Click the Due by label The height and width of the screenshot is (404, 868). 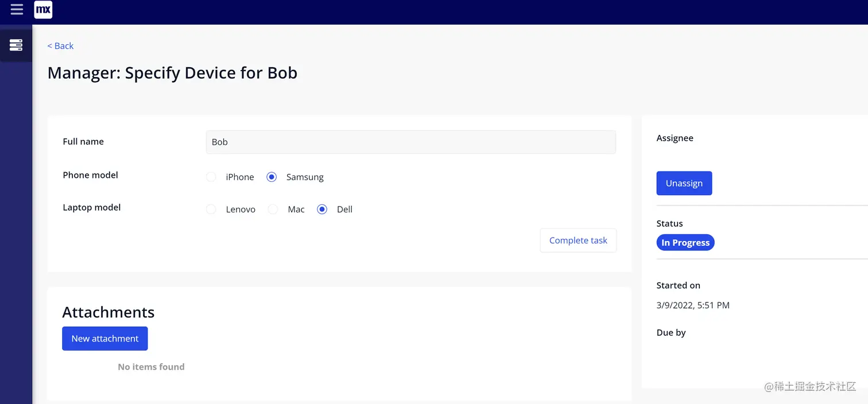coord(671,333)
